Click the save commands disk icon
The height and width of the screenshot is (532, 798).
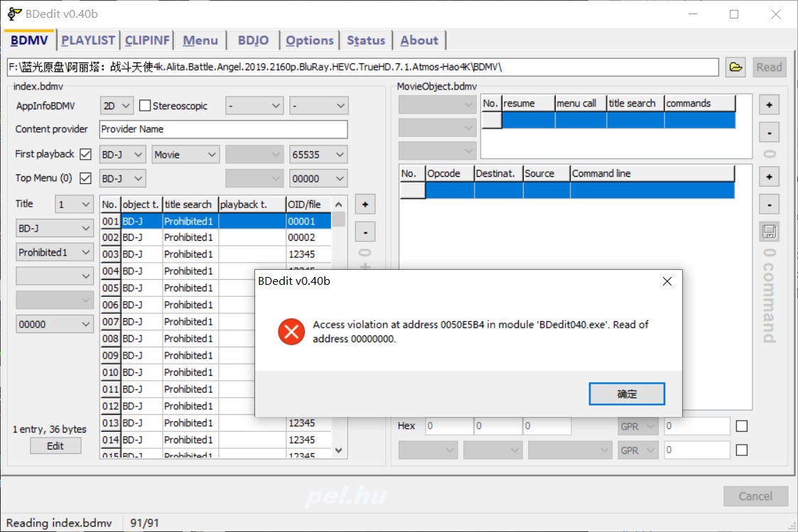pyautogui.click(x=769, y=232)
